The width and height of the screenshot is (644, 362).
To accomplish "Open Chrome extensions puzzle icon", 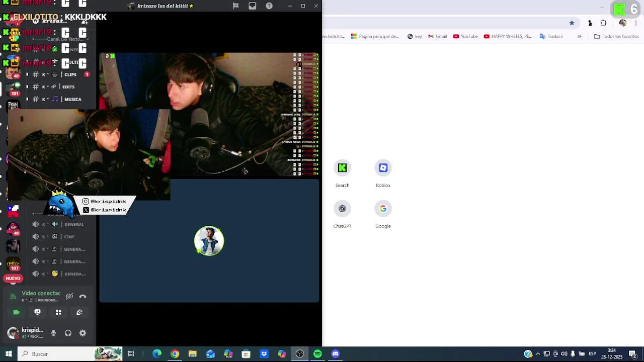I will pyautogui.click(x=603, y=23).
